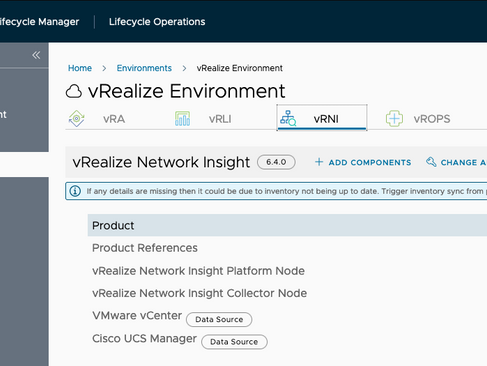Viewport: 487px width, 366px height.
Task: Click the info icon in the blue banner
Action: pos(75,191)
